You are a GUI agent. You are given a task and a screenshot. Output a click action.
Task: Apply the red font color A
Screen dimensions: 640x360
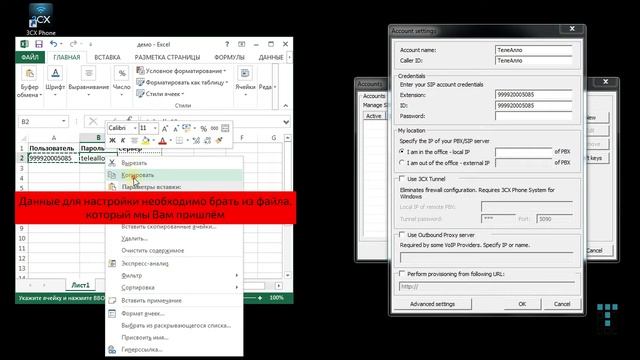click(x=163, y=141)
